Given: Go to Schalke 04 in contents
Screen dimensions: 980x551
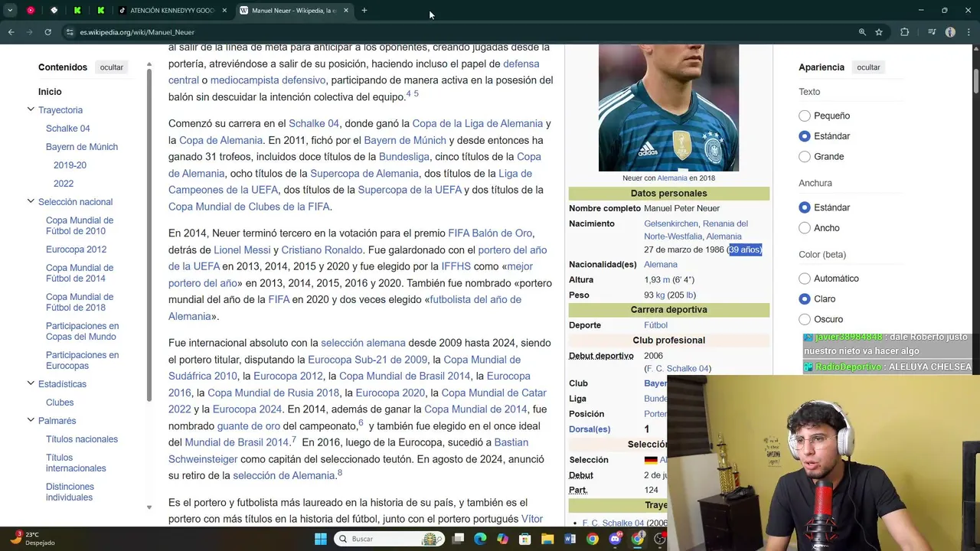Looking at the screenshot, I should coord(67,129).
